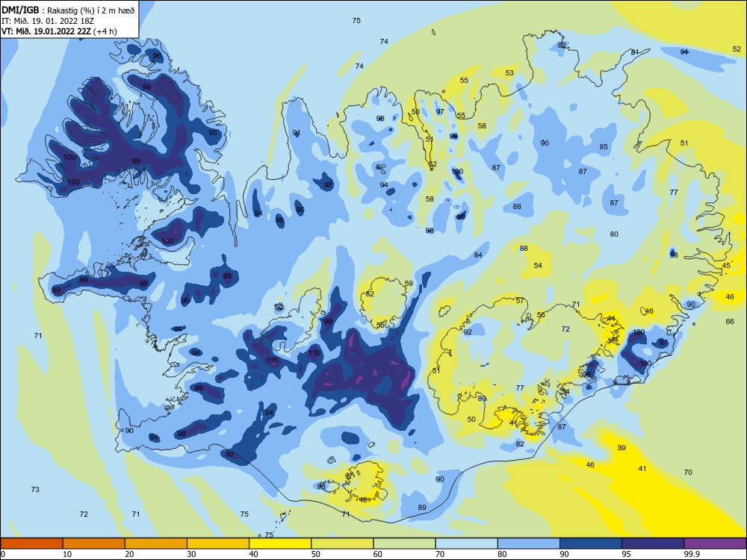
Task: Click the map value '53'
Action: [x=509, y=73]
